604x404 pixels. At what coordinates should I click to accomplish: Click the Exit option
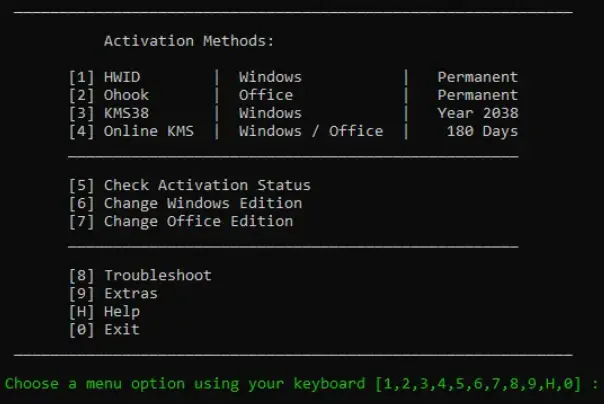104,330
